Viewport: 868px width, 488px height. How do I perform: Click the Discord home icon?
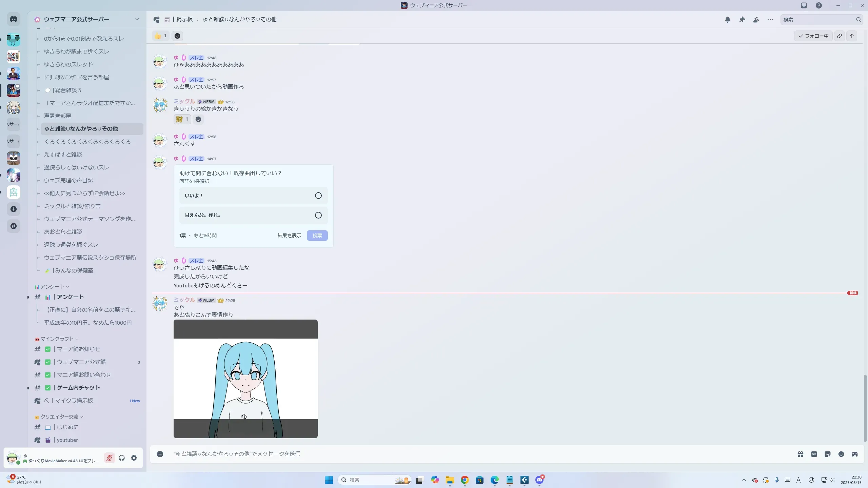14,19
